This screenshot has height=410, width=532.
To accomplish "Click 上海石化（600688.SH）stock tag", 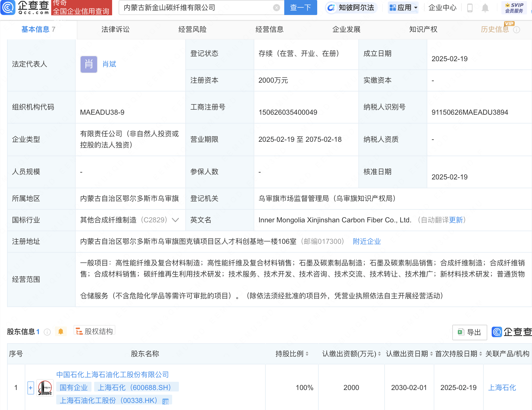I will click(x=136, y=387).
